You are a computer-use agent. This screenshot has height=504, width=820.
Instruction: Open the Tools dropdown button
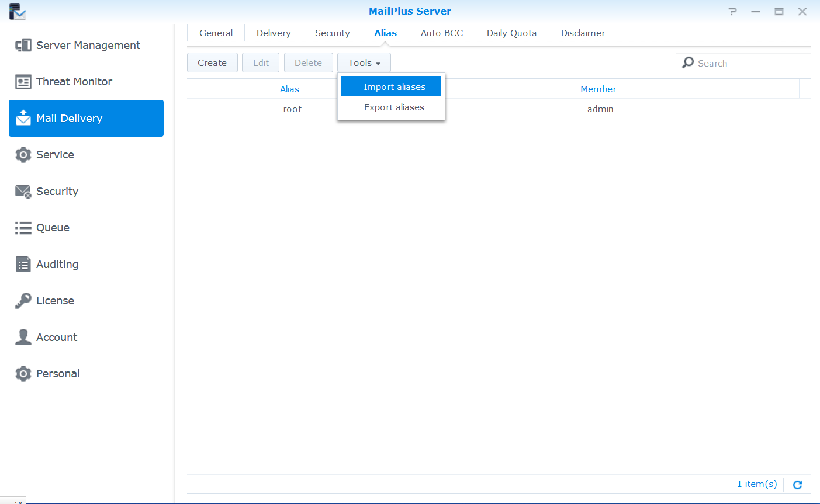(x=364, y=62)
